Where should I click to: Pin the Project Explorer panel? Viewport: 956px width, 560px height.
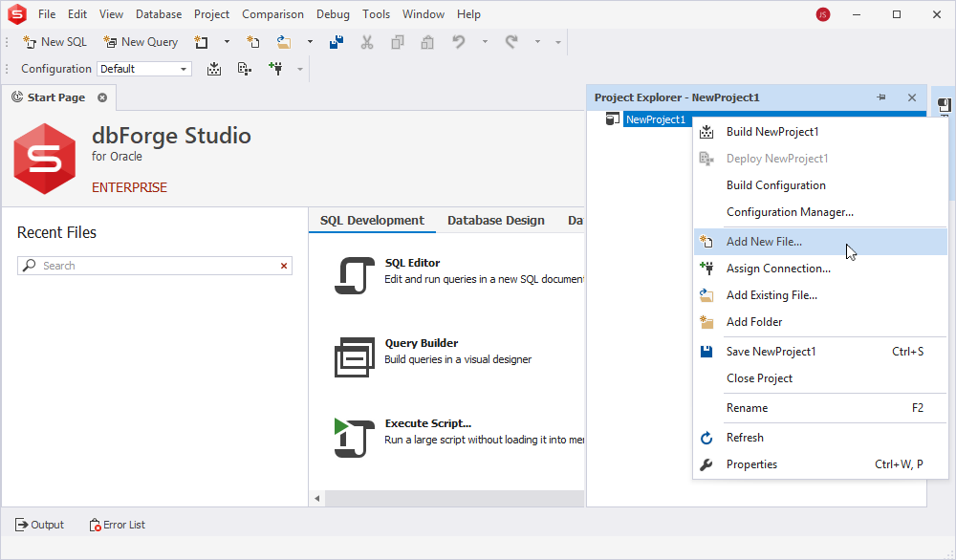pyautogui.click(x=881, y=97)
